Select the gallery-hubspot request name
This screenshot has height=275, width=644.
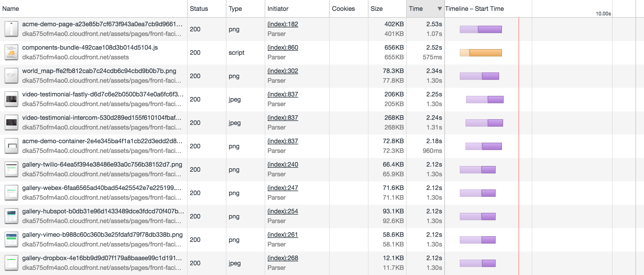[x=103, y=211]
